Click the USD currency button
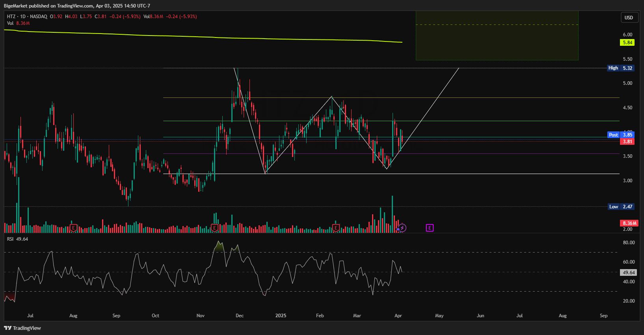This screenshot has width=644, height=335. pyautogui.click(x=629, y=17)
